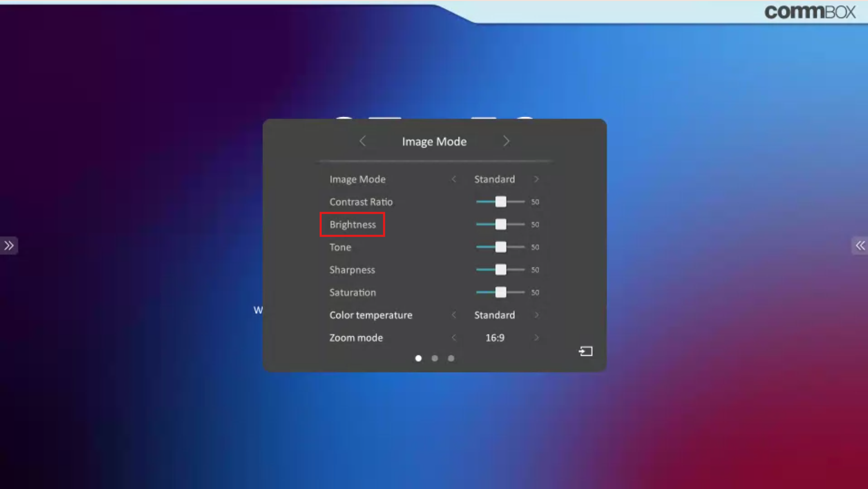Expand the left sidebar with the double-arrow icon
Viewport: 868px width, 489px height.
coord(9,245)
